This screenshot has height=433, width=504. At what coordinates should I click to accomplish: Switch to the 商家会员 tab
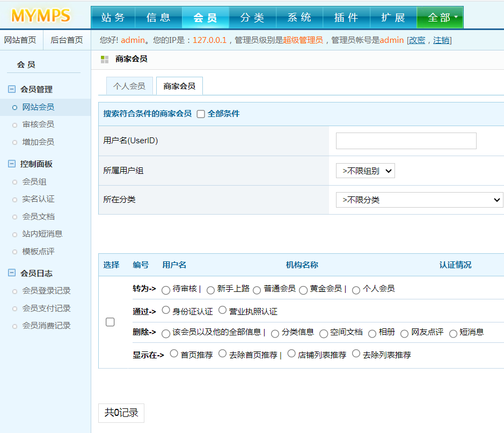[x=179, y=86]
